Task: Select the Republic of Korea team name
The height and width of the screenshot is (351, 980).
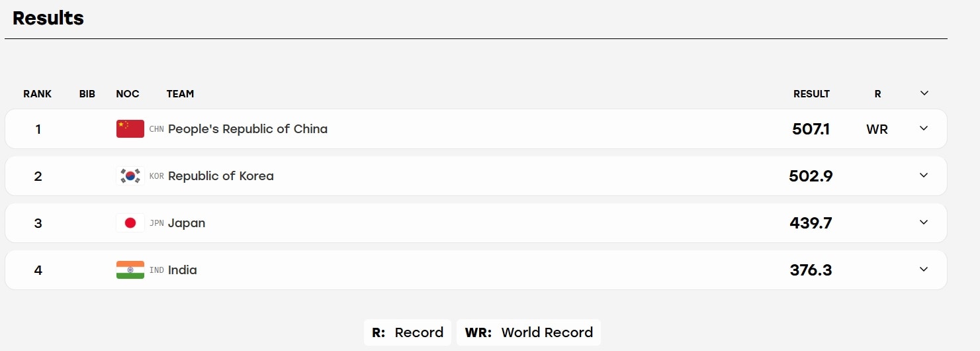Action: tap(221, 176)
